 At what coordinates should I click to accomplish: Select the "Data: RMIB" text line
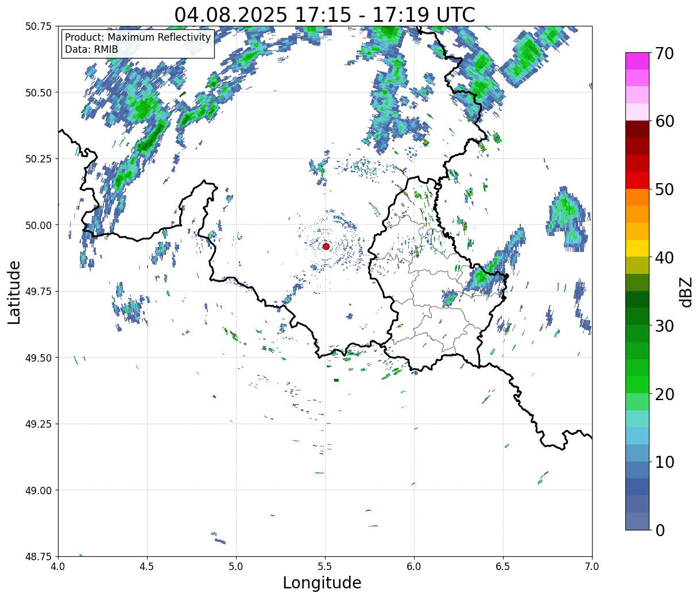point(91,50)
